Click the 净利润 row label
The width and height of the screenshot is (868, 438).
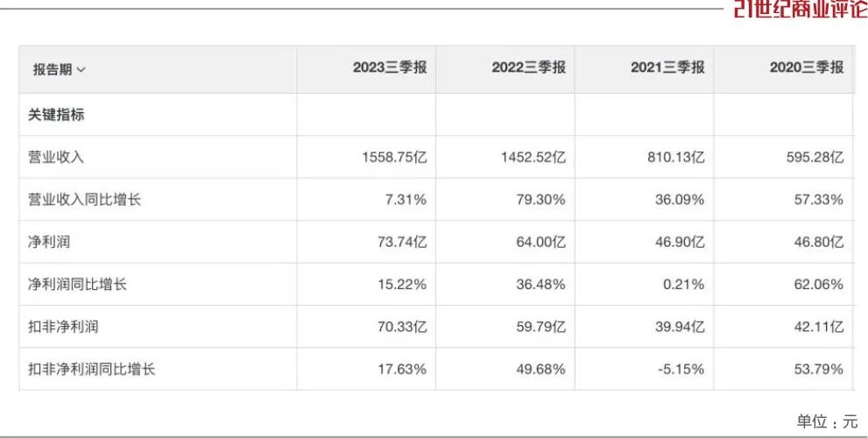coord(49,242)
